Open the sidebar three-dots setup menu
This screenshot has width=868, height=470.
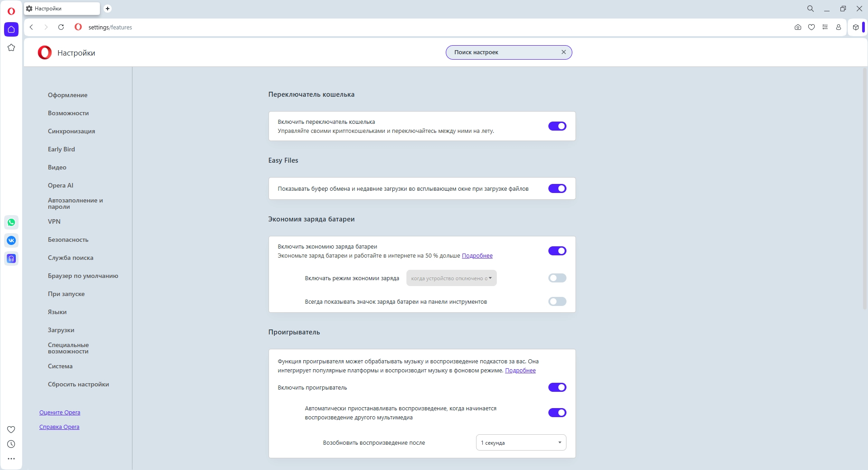click(11, 459)
